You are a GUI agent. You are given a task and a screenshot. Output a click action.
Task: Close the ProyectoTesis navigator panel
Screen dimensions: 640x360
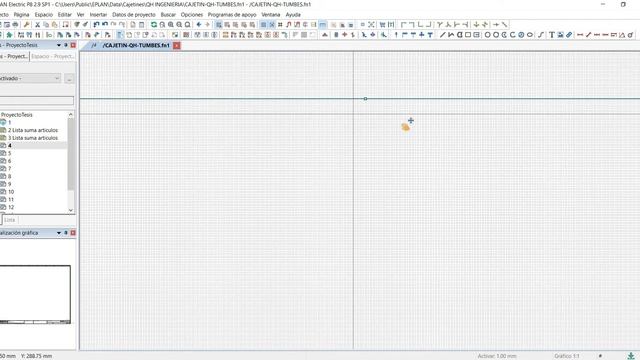pos(73,45)
